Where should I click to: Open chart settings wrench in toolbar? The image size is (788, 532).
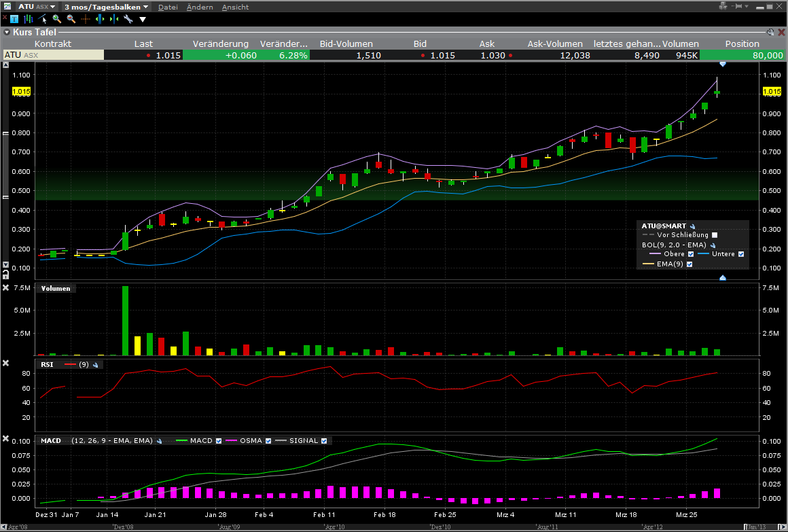pos(128,19)
